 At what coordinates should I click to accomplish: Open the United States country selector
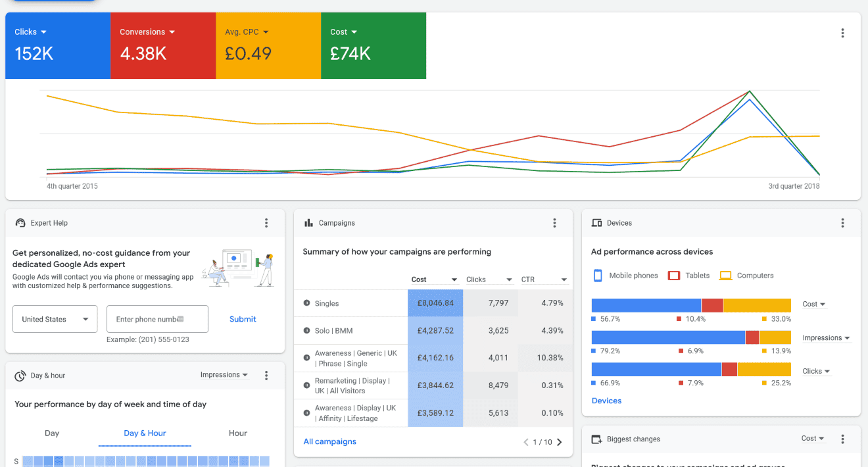click(x=55, y=319)
